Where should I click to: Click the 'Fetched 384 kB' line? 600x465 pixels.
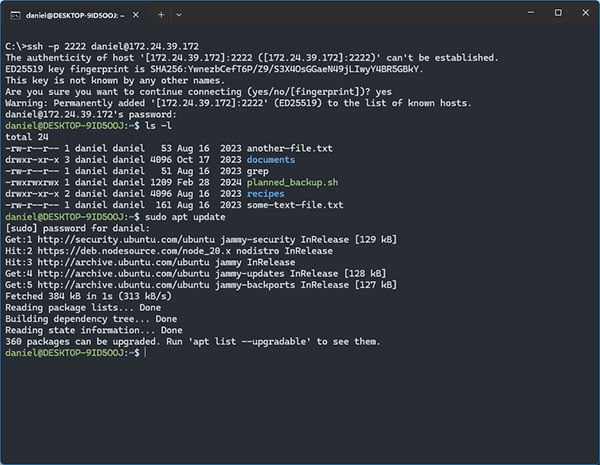click(88, 296)
